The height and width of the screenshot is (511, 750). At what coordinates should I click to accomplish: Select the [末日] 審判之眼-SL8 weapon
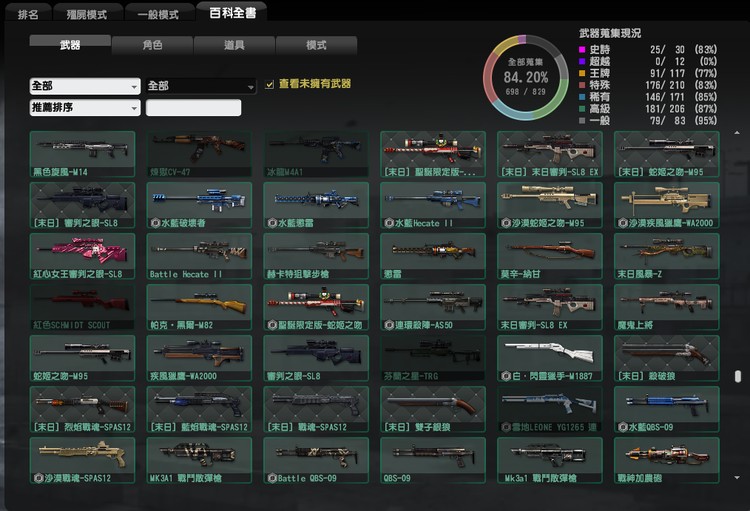tap(82, 205)
